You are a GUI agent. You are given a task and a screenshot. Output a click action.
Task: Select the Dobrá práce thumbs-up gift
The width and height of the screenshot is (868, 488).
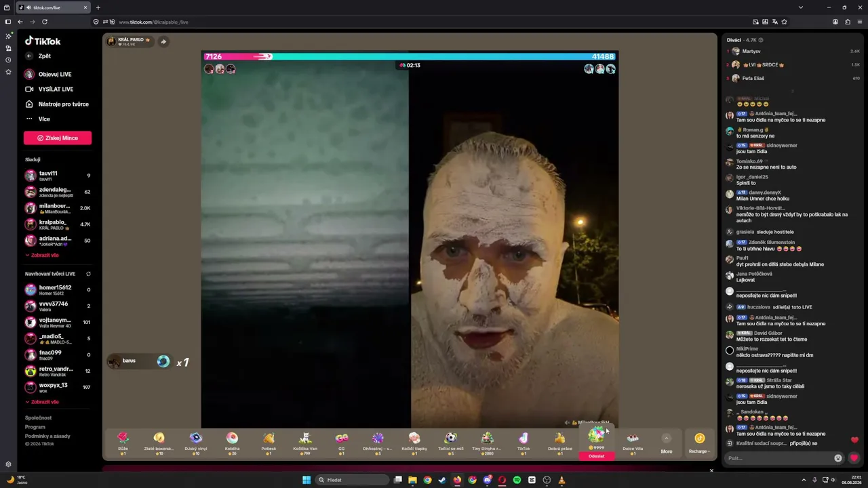[x=560, y=442]
